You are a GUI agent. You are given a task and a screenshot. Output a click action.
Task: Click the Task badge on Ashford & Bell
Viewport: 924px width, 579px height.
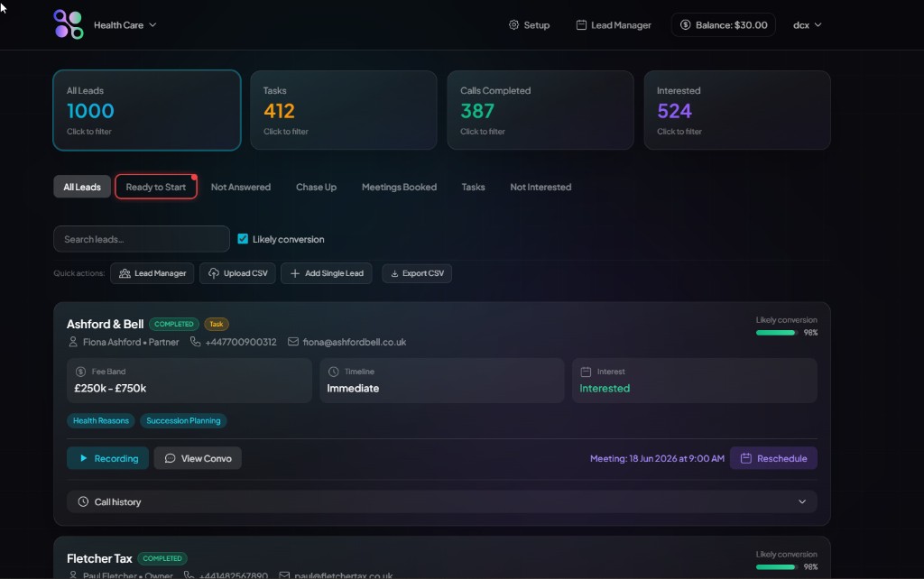click(x=217, y=324)
